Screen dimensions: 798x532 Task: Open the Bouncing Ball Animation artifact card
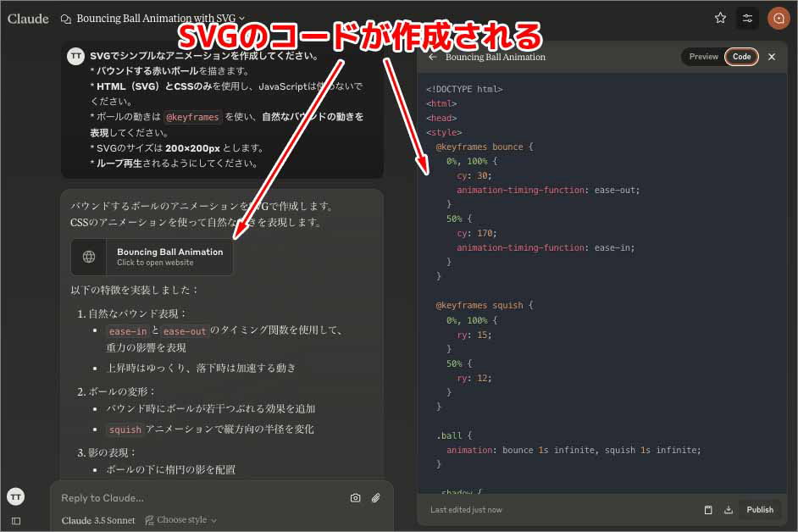pyautogui.click(x=152, y=257)
